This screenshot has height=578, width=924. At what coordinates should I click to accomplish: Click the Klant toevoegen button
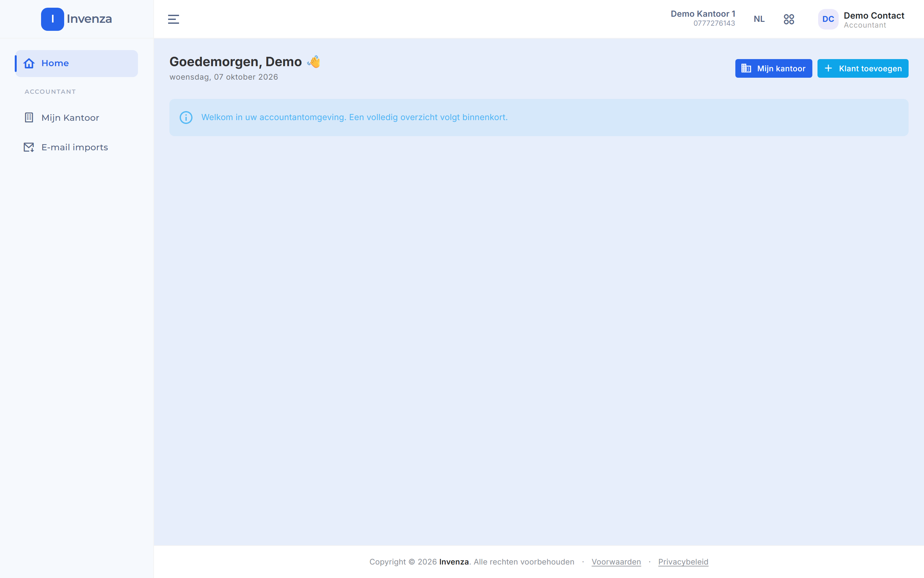[x=862, y=68]
